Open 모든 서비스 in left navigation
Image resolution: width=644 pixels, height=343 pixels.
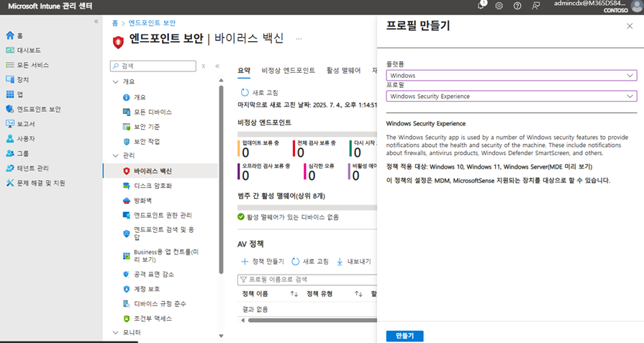tap(27, 65)
